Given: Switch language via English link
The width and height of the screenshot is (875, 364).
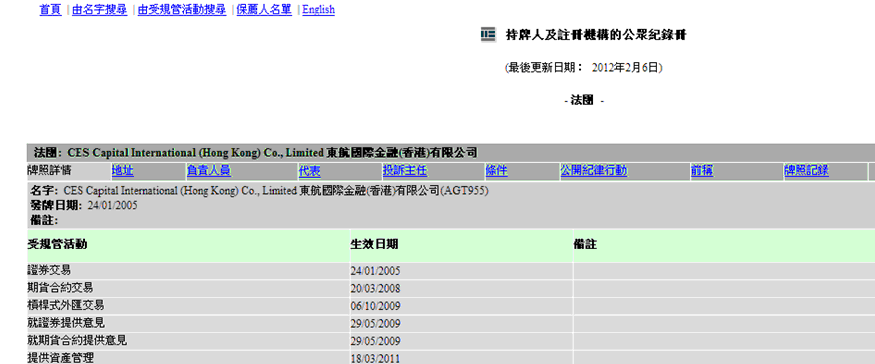Looking at the screenshot, I should [318, 9].
